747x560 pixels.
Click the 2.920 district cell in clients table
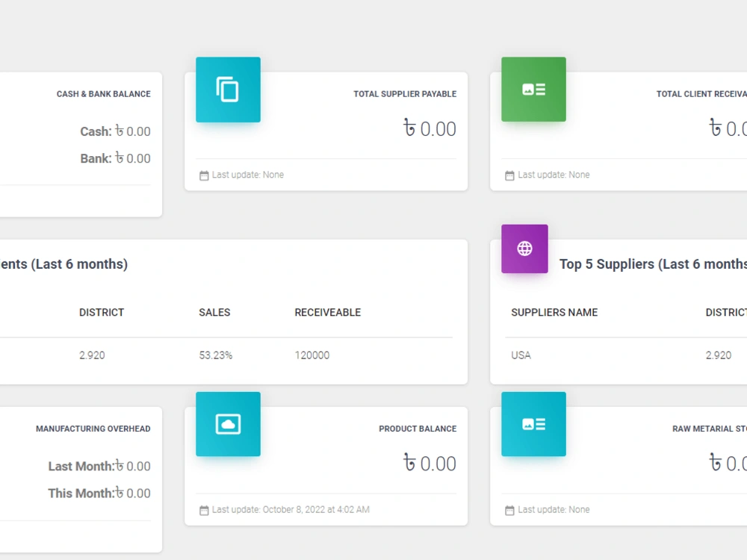pyautogui.click(x=92, y=355)
